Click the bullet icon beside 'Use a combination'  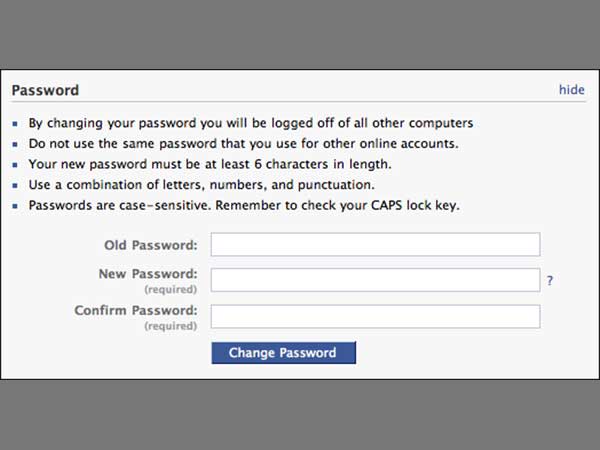(17, 186)
